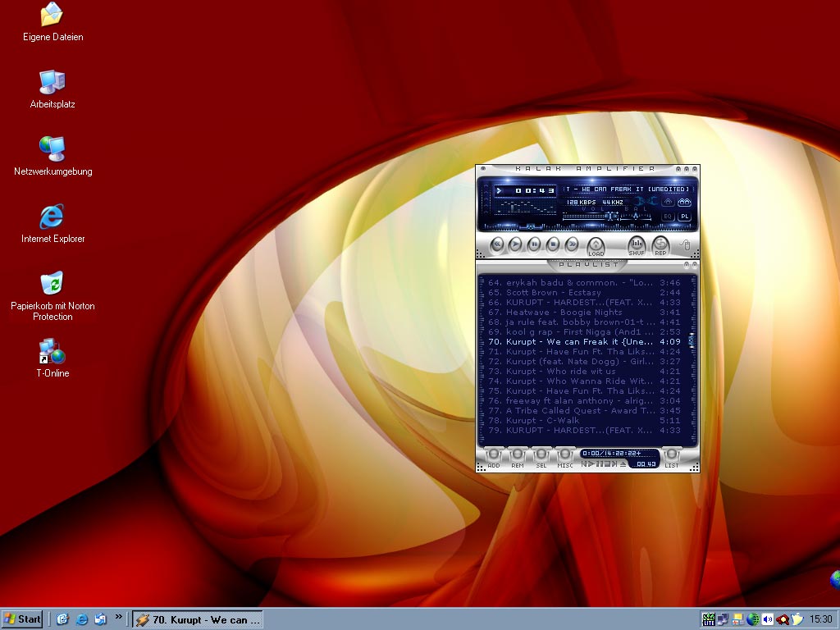840x630 pixels.
Task: Click the mono single-headphone indicator
Action: [668, 203]
